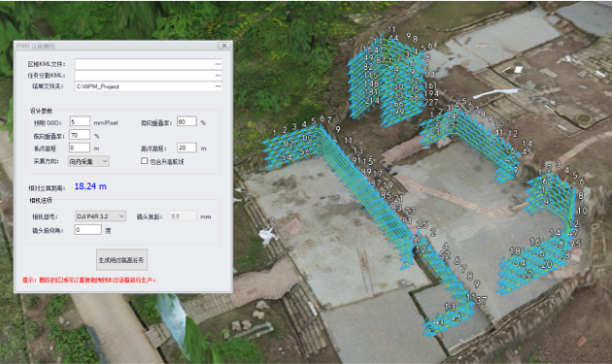Viewport: 612px width, 364px height.
Task: Click the dialog title bar P4R text
Action: [36, 46]
